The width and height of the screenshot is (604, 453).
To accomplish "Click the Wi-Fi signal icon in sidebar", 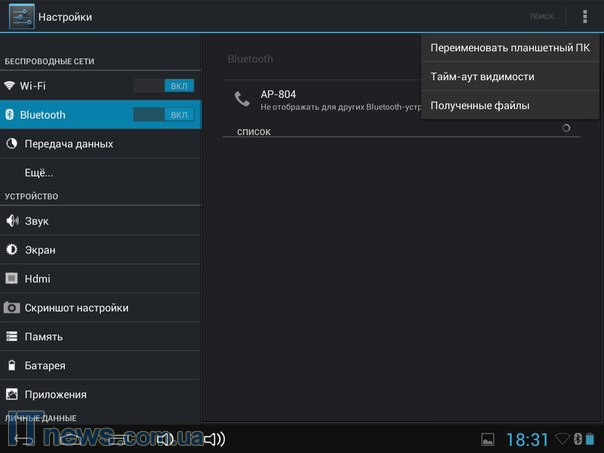I will pos(11,86).
